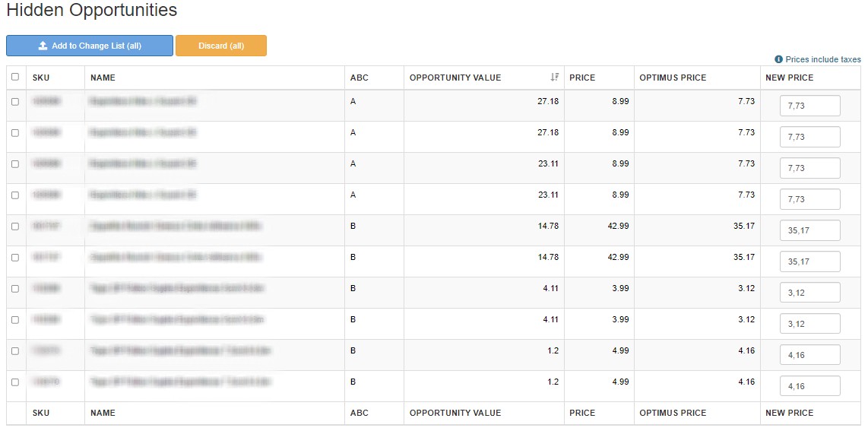This screenshot has height=431, width=868.
Task: Click the sort icon in Opportunity Value header
Action: point(554,78)
